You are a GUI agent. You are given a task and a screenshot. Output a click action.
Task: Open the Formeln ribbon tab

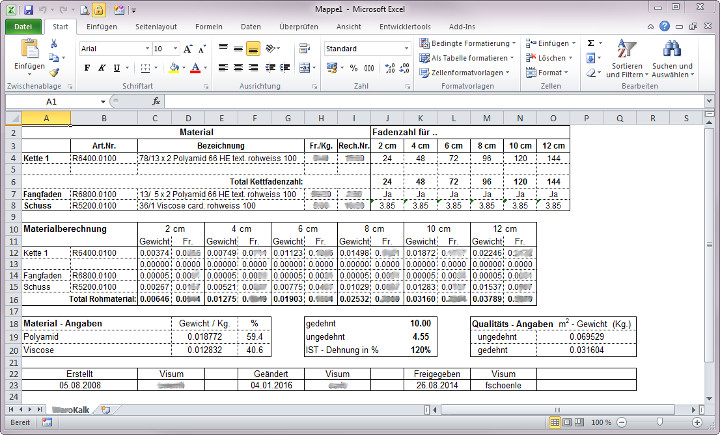[x=209, y=26]
